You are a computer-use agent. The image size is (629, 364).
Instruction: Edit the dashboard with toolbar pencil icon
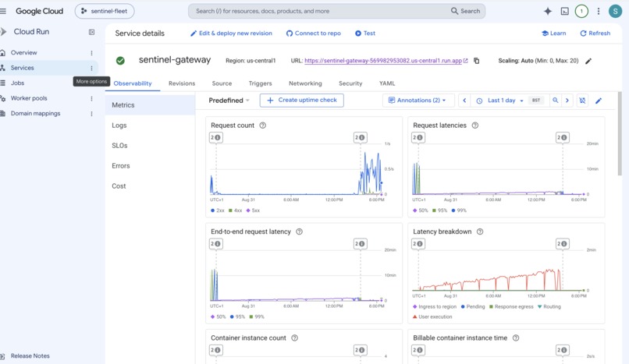598,101
